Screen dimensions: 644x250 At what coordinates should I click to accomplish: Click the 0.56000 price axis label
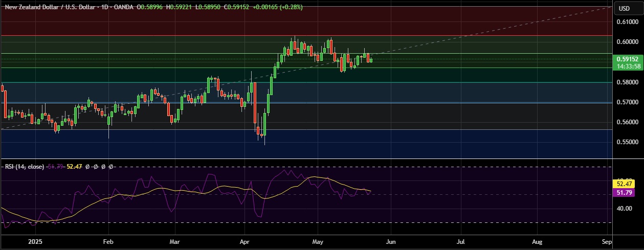(627, 122)
